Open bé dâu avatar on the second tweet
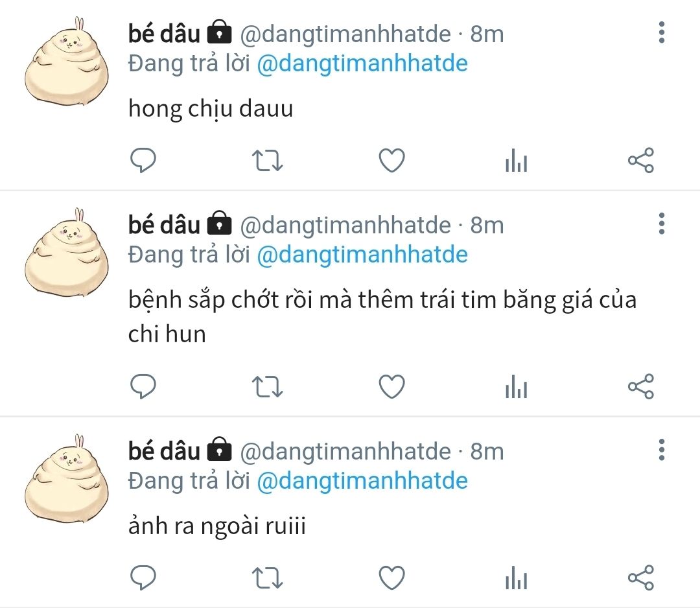This screenshot has width=700, height=608. coord(67,252)
